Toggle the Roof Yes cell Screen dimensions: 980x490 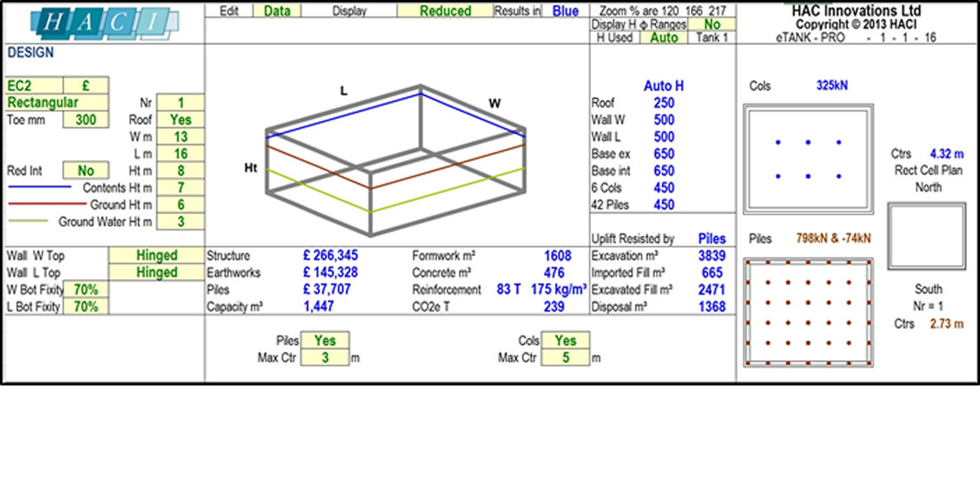180,120
